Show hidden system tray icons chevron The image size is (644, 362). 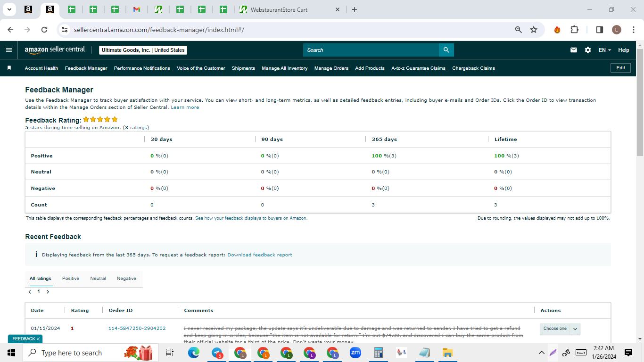[542, 353]
